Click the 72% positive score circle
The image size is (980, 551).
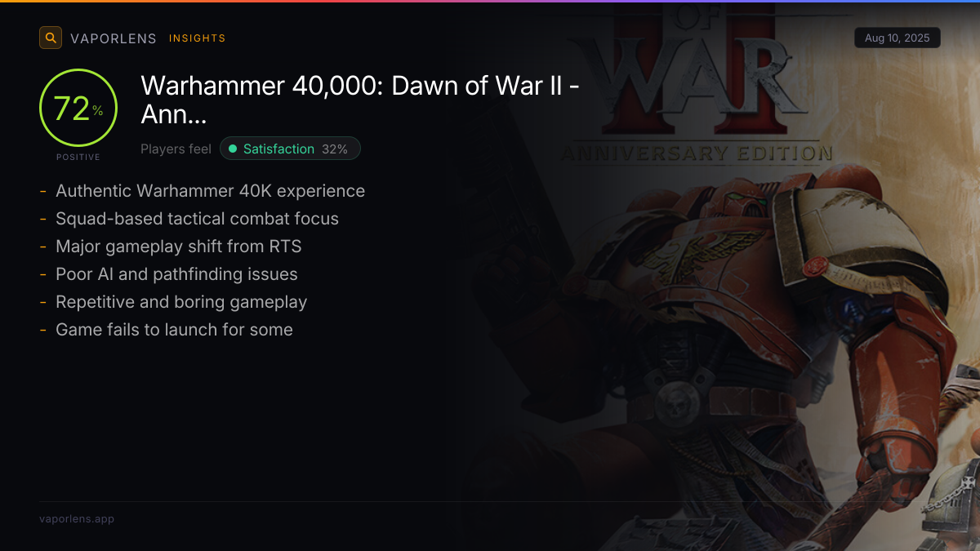coord(78,108)
